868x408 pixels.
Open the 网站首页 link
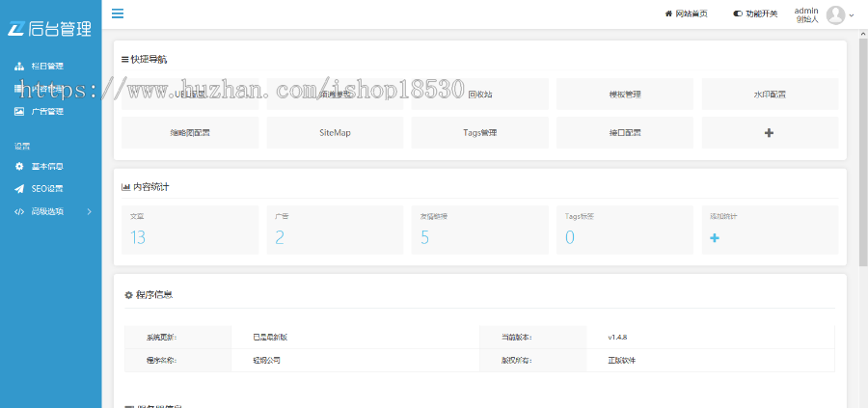tap(687, 14)
